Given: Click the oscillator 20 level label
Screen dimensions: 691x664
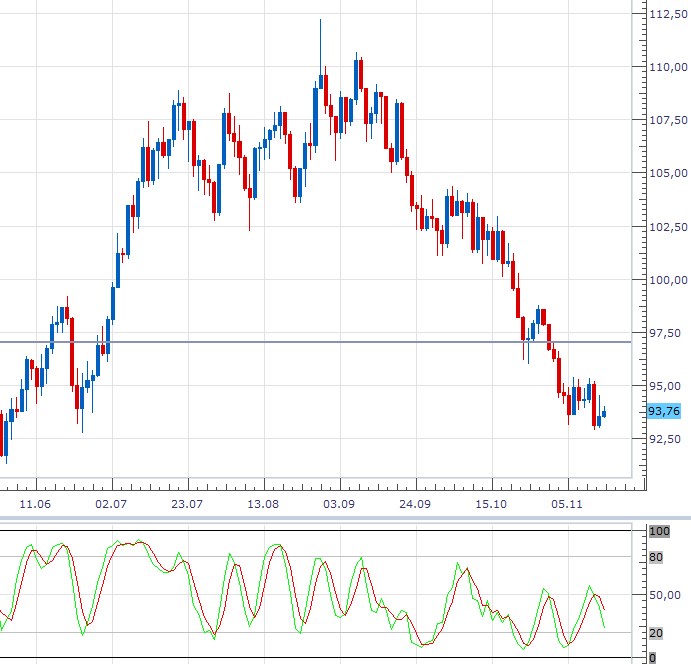Looking at the screenshot, I should (656, 633).
